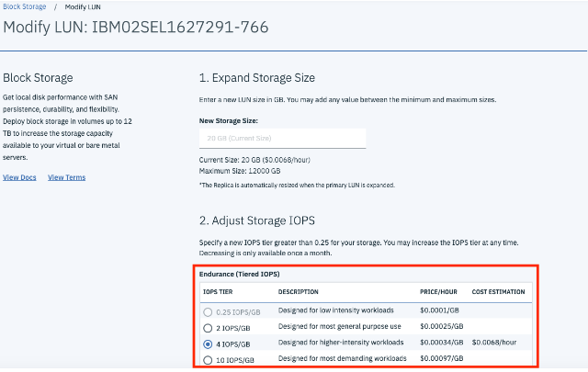Open the Block Storage breadcrumb link
Viewport: 588px width, 372px height.
25,6
